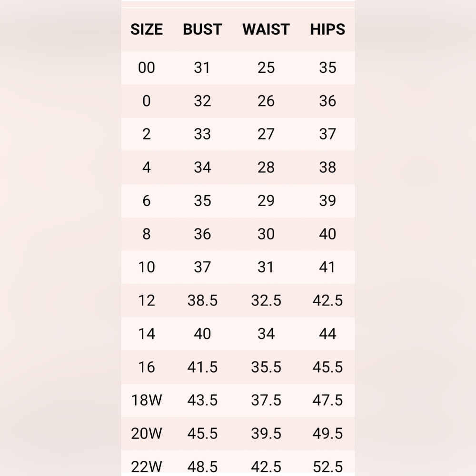Select the size 6 row label

147,201
